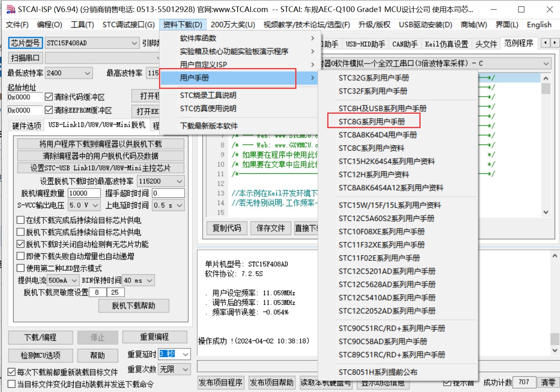Click the 脱机编程数量 input field
Viewport: 560px width, 392px height.
click(84, 193)
